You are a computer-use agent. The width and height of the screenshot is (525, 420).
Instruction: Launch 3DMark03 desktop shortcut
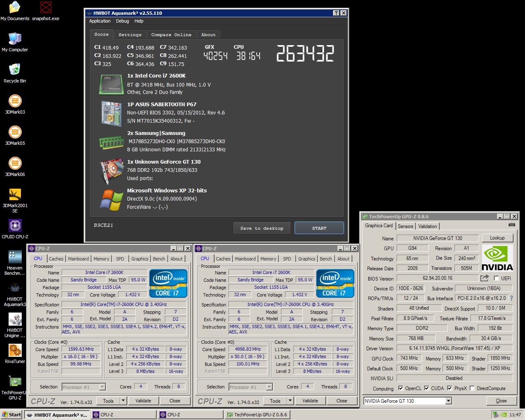pyautogui.click(x=15, y=104)
